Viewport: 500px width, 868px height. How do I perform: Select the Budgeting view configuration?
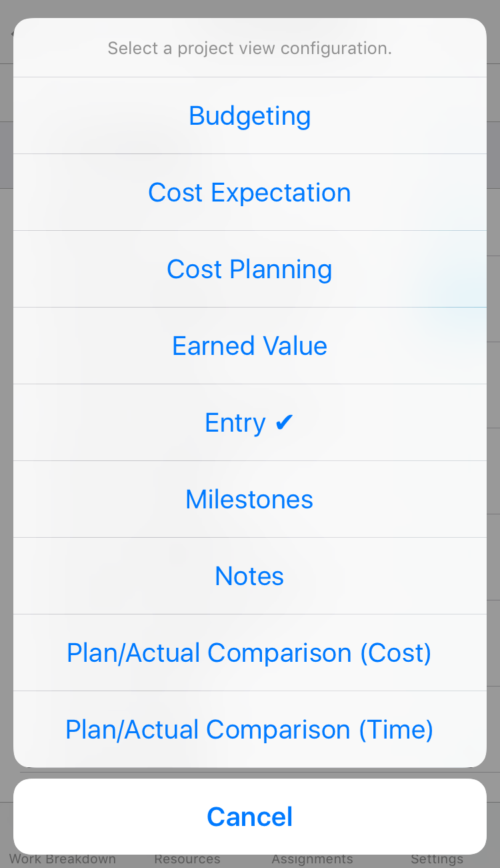[x=250, y=115]
